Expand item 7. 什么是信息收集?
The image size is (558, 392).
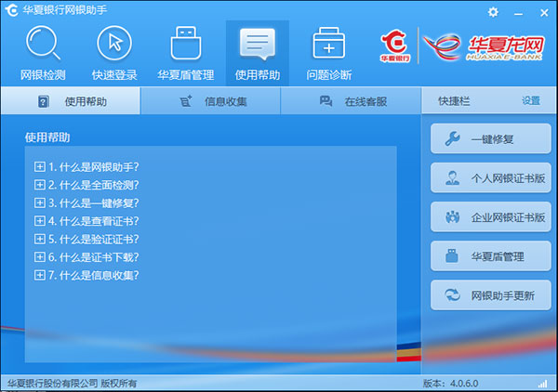(39, 275)
